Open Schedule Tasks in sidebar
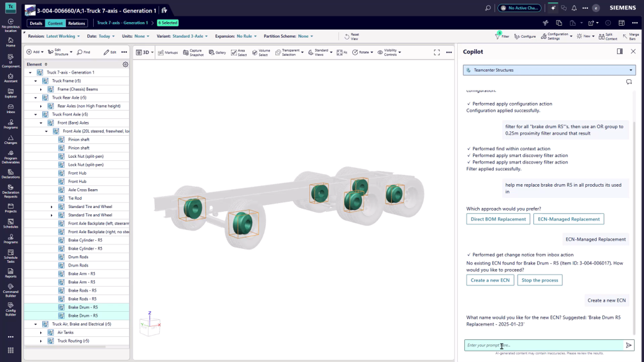The width and height of the screenshot is (644, 362). click(11, 256)
